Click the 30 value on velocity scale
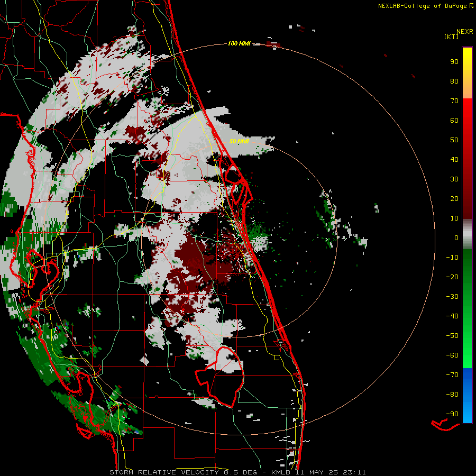 (454, 179)
